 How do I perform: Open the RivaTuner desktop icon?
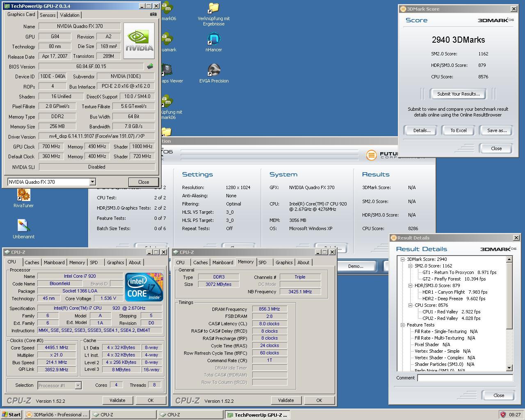23,198
